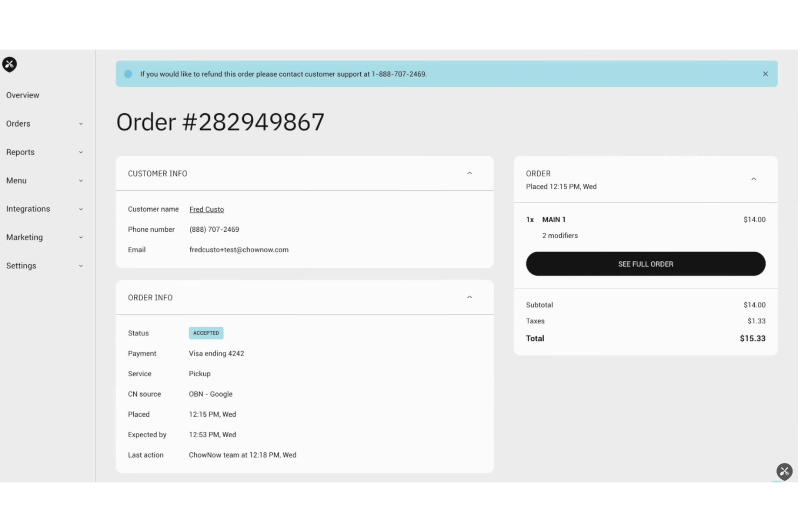Image resolution: width=798 pixels, height=532 pixels.
Task: Click the info dot in the refund banner
Action: coord(128,73)
